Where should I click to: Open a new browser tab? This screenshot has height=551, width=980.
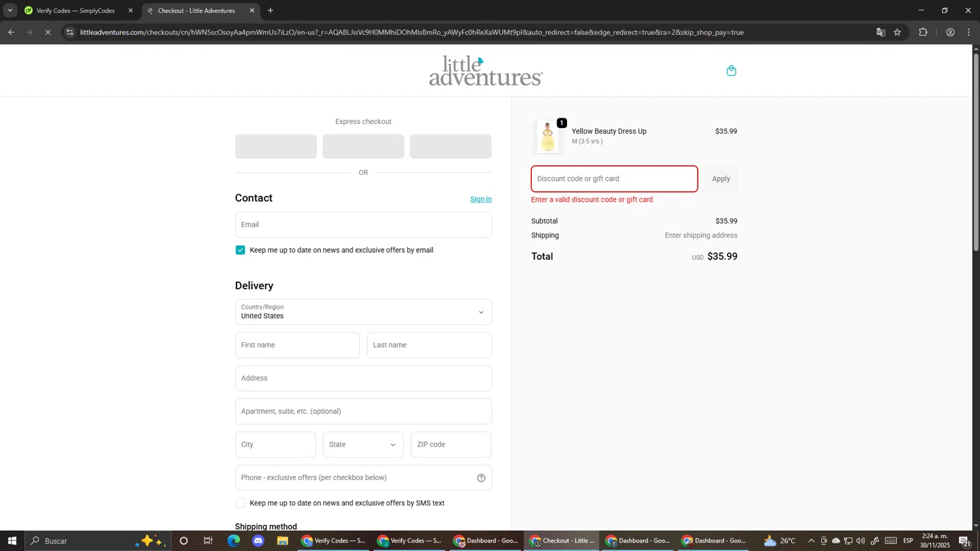(x=270, y=10)
